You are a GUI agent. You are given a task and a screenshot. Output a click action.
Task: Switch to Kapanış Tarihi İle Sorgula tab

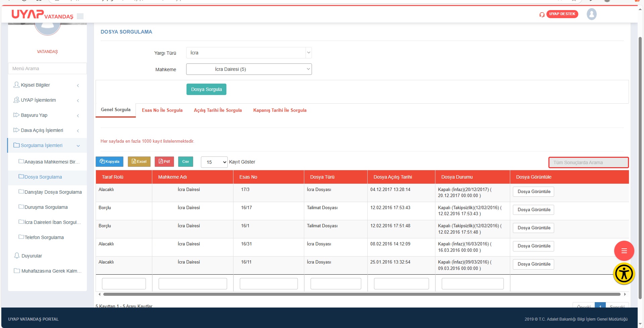coord(280,110)
